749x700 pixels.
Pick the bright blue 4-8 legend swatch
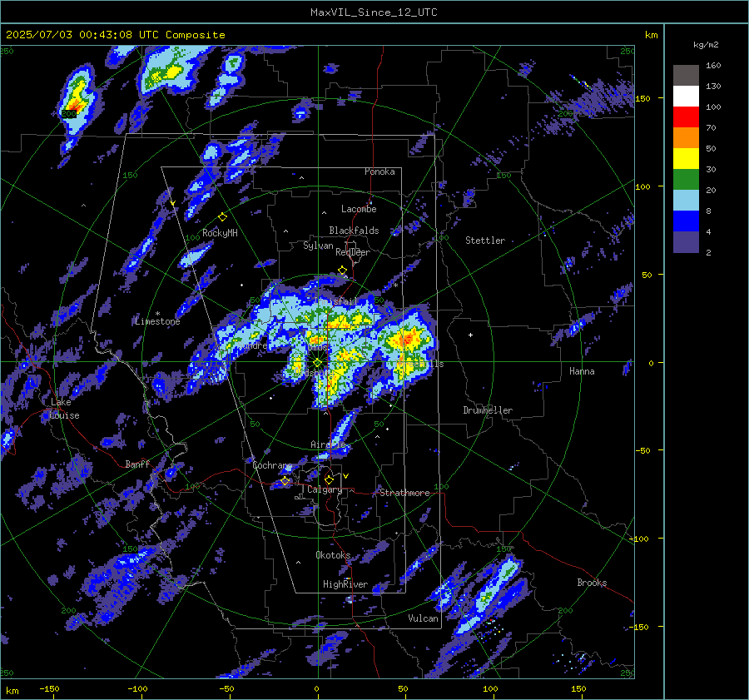(x=686, y=221)
